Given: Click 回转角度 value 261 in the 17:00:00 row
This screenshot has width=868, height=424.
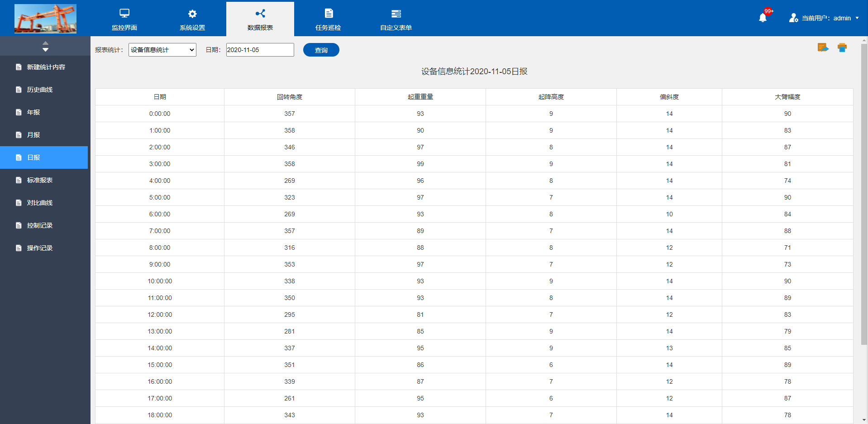Looking at the screenshot, I should pyautogui.click(x=290, y=398).
